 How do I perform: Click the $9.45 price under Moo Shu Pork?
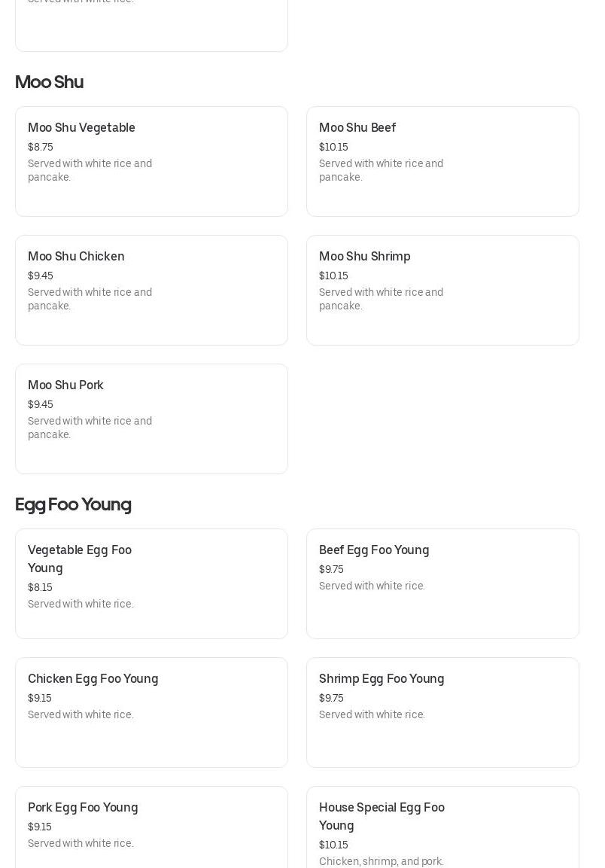tap(41, 404)
